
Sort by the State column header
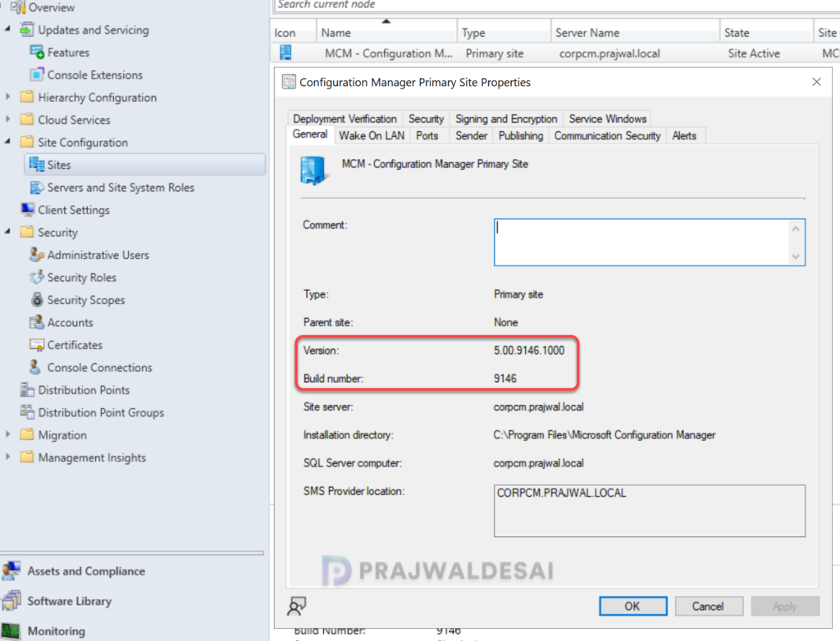coord(766,33)
